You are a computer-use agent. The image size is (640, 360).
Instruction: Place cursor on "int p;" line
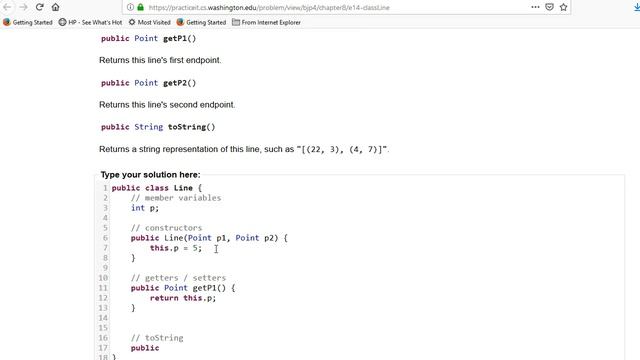[145, 208]
